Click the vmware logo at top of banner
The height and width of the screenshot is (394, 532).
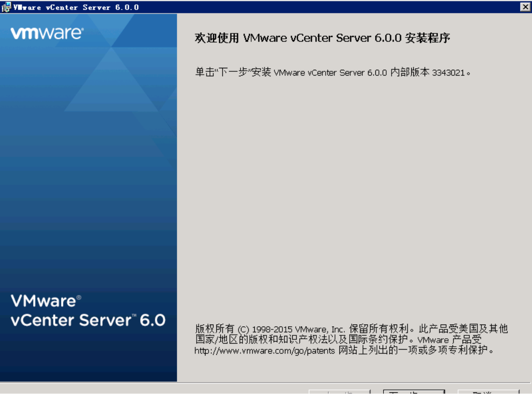[47, 33]
